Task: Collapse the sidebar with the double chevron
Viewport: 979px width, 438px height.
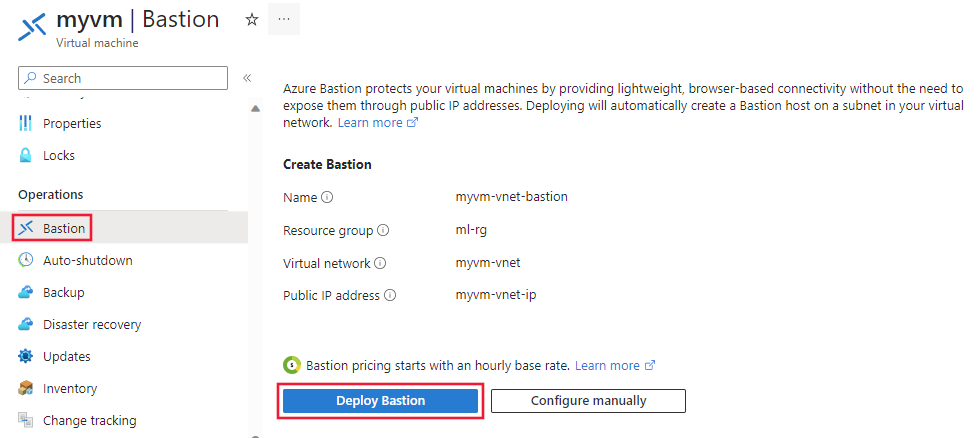Action: point(247,78)
